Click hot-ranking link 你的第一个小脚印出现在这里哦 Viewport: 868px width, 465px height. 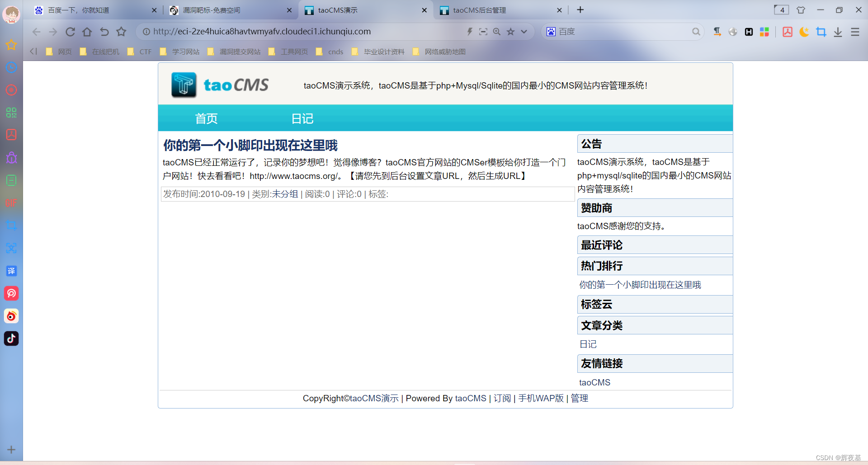tap(640, 285)
